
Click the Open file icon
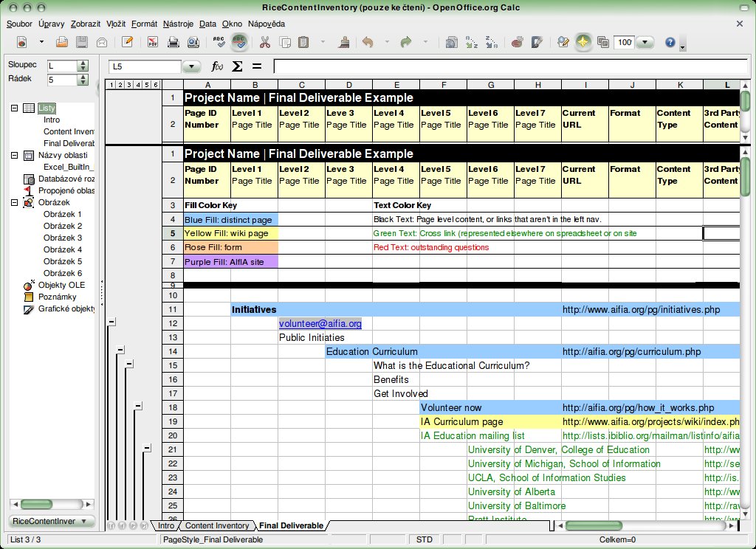(62, 42)
